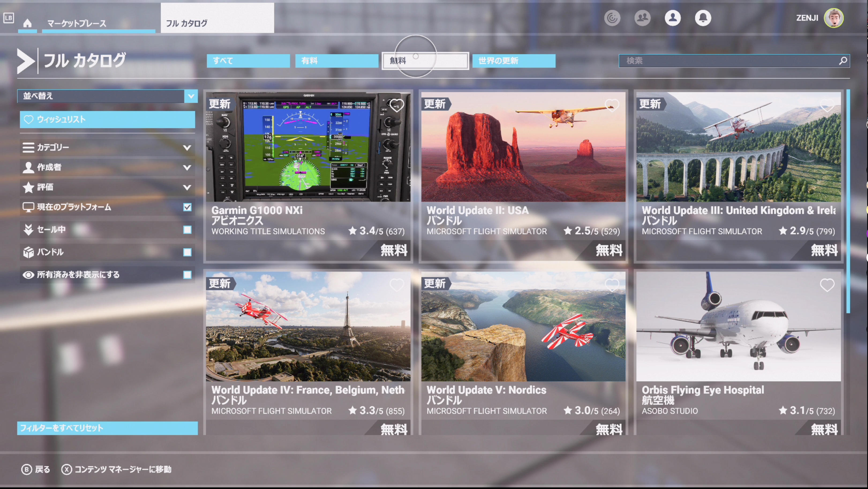Uncheck the 現在のプラットフォーム checkbox
This screenshot has width=868, height=489.
pyautogui.click(x=187, y=207)
